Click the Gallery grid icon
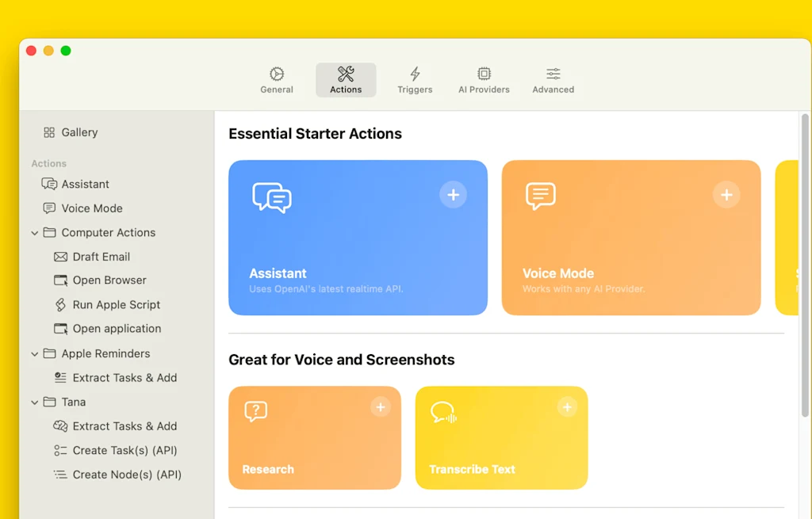The height and width of the screenshot is (519, 812). coord(49,132)
